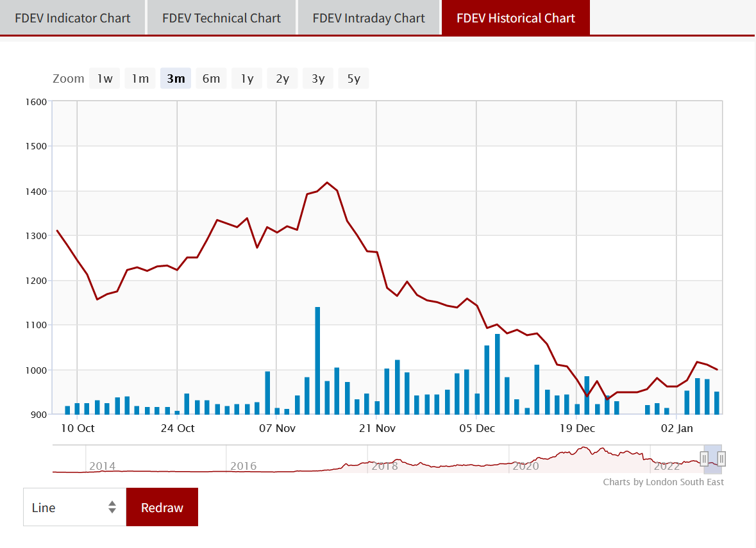This screenshot has height=548, width=756.
Task: Click 2020 in the navigator timeline
Action: pos(526,466)
